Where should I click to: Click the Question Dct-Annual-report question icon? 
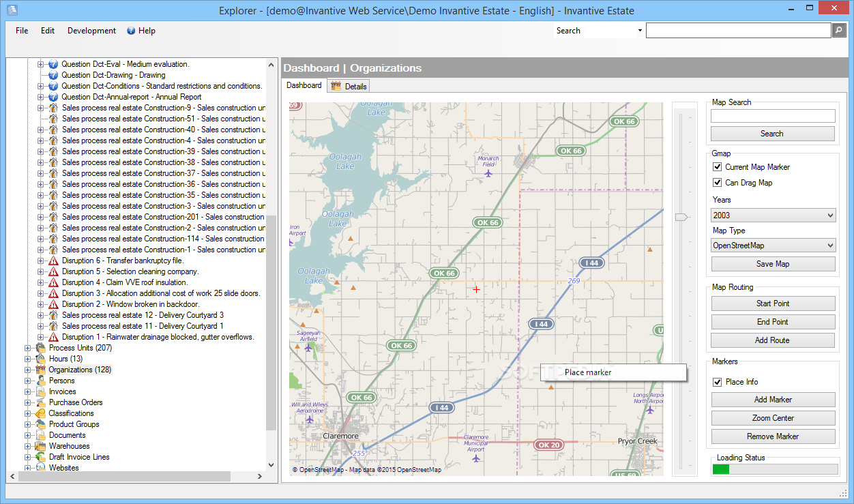pos(53,97)
